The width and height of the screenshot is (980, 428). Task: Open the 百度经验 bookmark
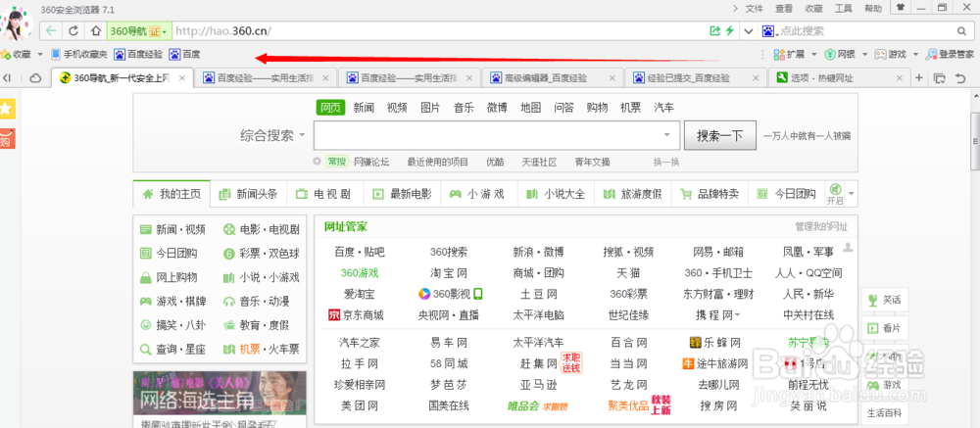(138, 55)
